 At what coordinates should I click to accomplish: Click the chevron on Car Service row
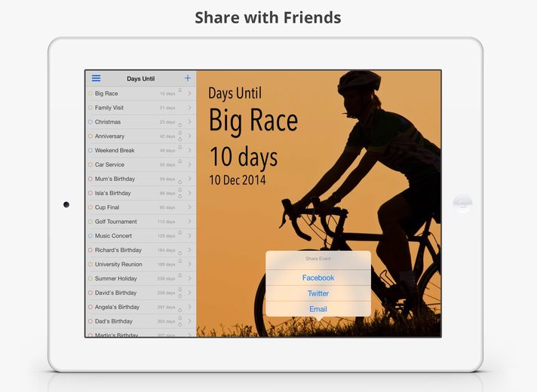190,164
